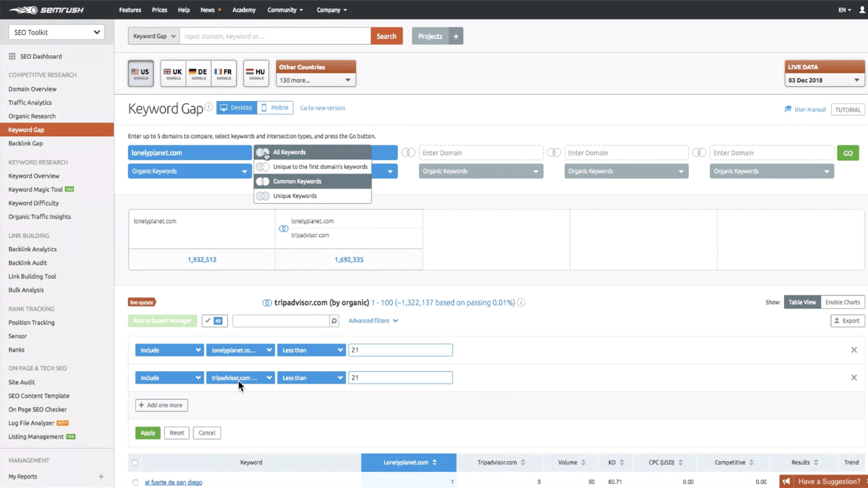Click the green GO button

tap(848, 153)
